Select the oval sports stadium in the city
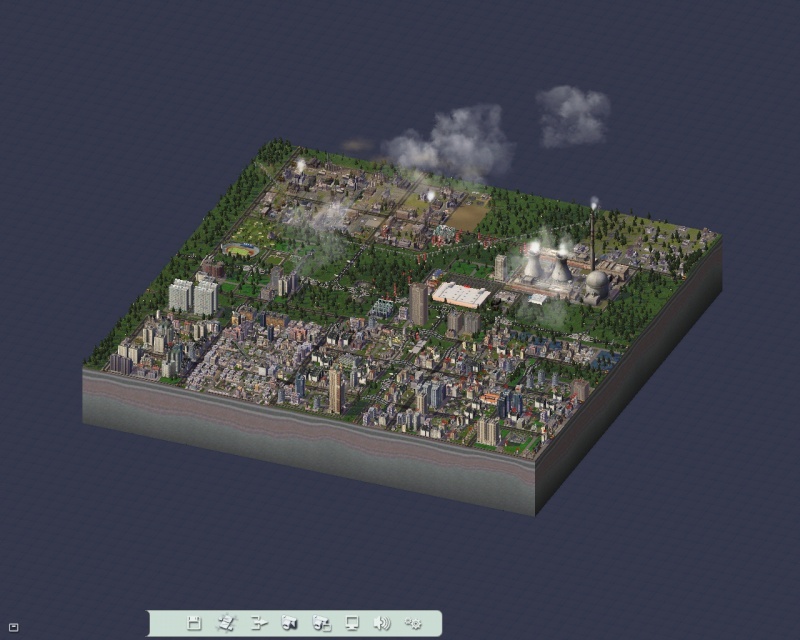 pos(240,250)
